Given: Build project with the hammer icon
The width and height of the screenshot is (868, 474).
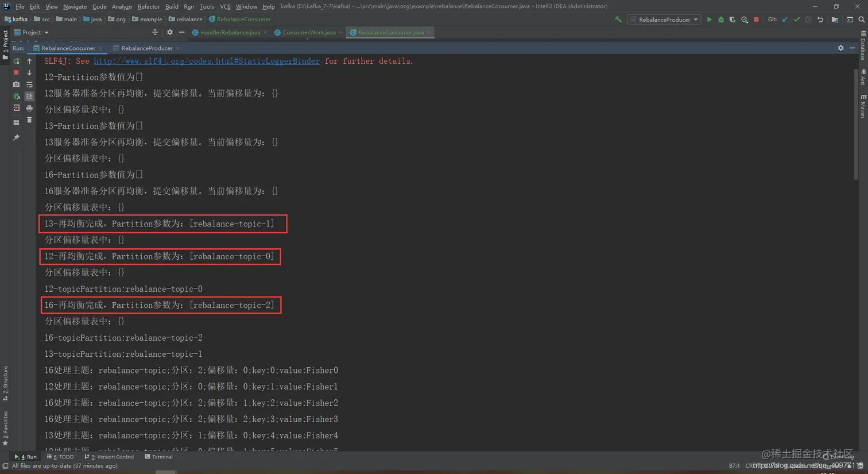Looking at the screenshot, I should point(618,20).
